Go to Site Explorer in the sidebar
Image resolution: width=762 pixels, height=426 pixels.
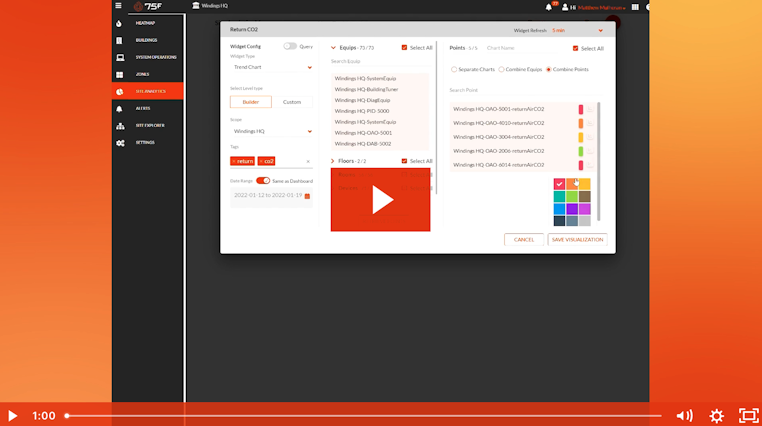point(148,125)
